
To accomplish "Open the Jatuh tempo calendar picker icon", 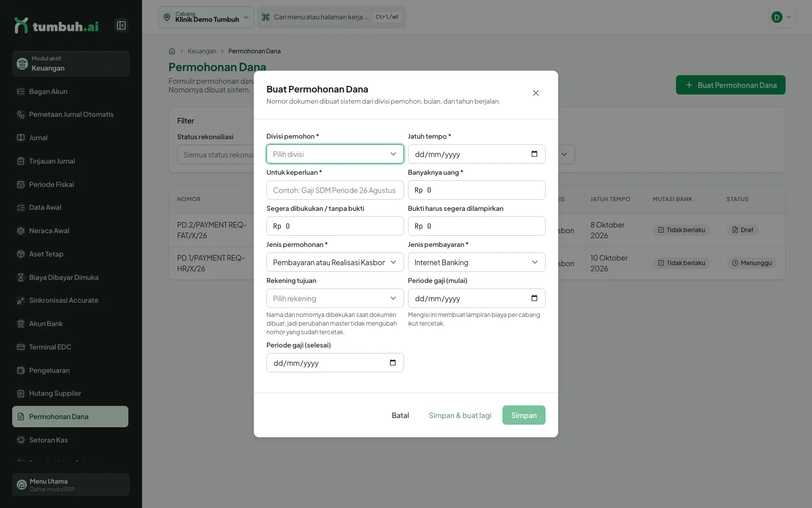I will point(534,154).
